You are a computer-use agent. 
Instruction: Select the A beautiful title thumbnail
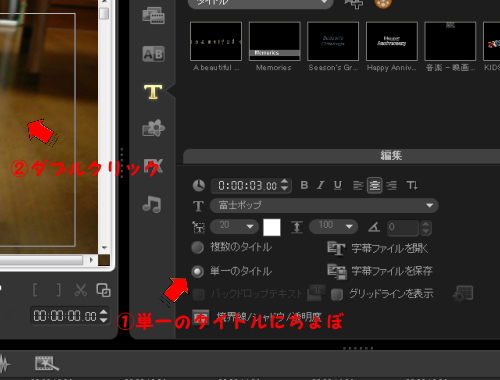coord(216,41)
